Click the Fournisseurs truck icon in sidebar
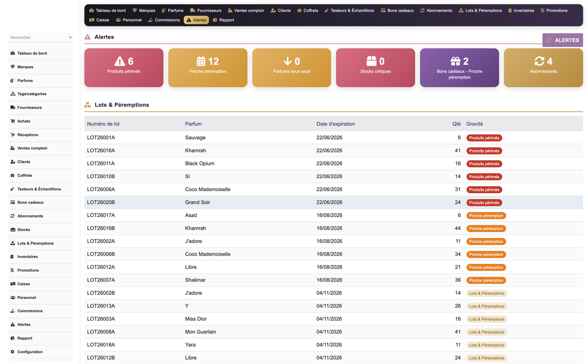588x364 pixels. coord(13,107)
